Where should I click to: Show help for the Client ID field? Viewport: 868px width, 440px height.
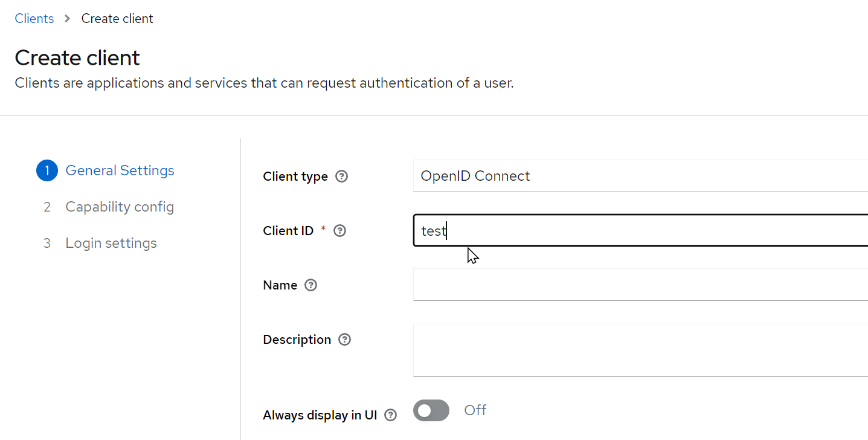[339, 231]
